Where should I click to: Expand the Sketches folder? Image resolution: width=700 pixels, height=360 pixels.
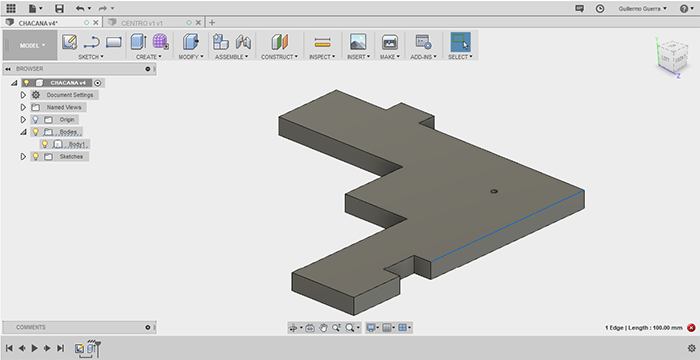point(23,157)
